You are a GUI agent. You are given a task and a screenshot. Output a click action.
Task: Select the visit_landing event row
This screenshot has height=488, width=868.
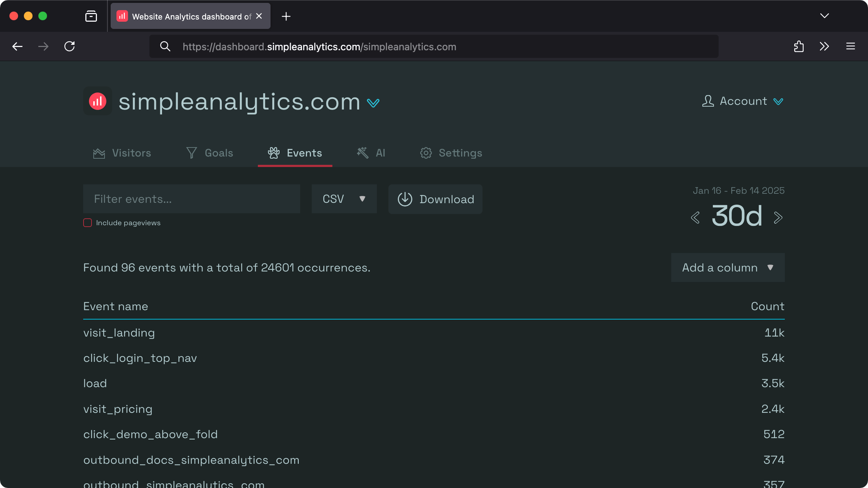(x=434, y=333)
